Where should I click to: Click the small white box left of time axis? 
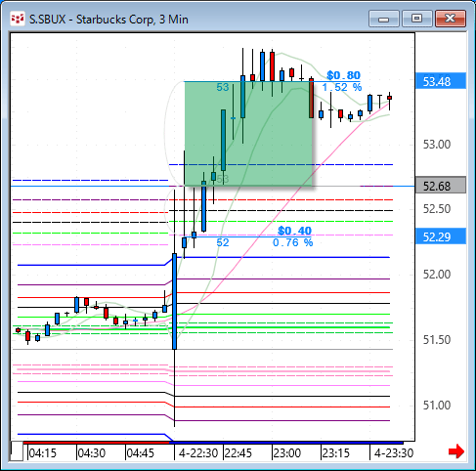[17, 451]
